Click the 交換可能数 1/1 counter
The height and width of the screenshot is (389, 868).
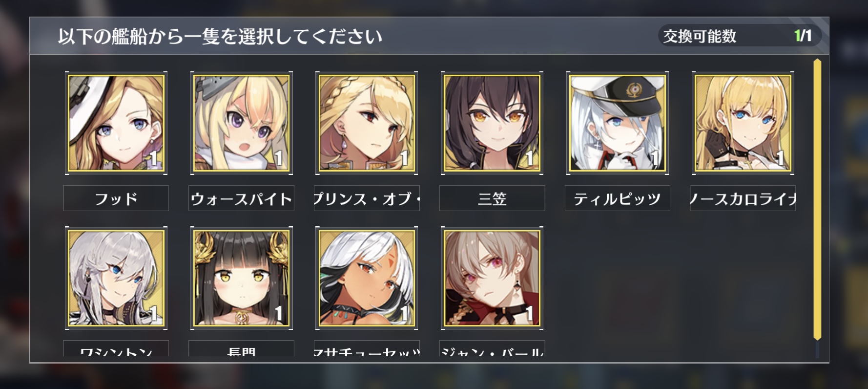(739, 36)
